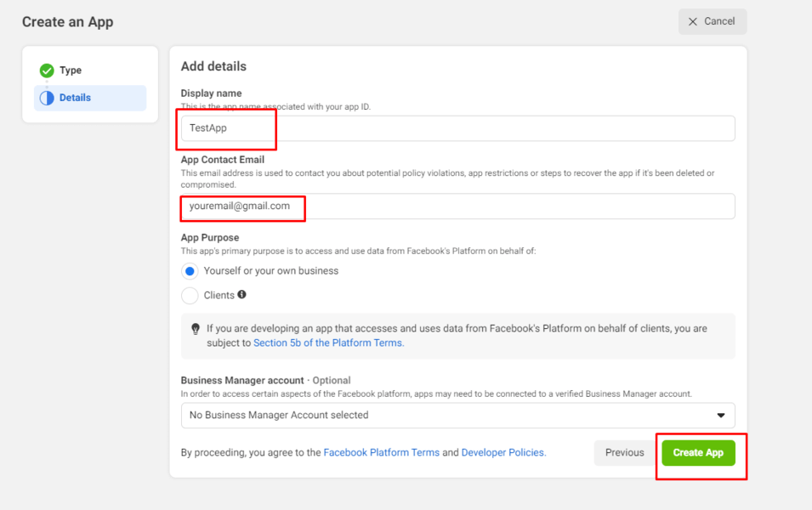Select the Clients radio button
Image resolution: width=812 pixels, height=510 pixels.
pos(190,295)
